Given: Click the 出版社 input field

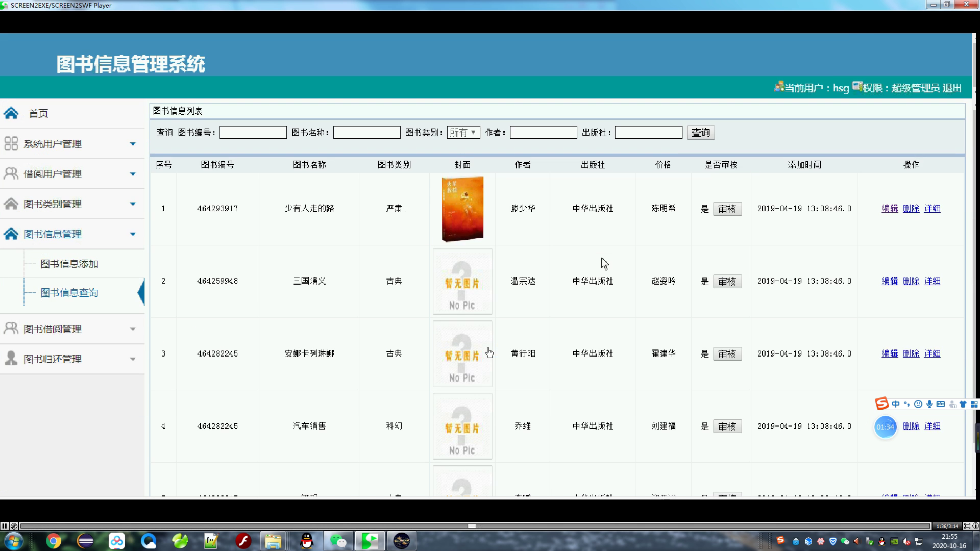Looking at the screenshot, I should click(x=649, y=133).
